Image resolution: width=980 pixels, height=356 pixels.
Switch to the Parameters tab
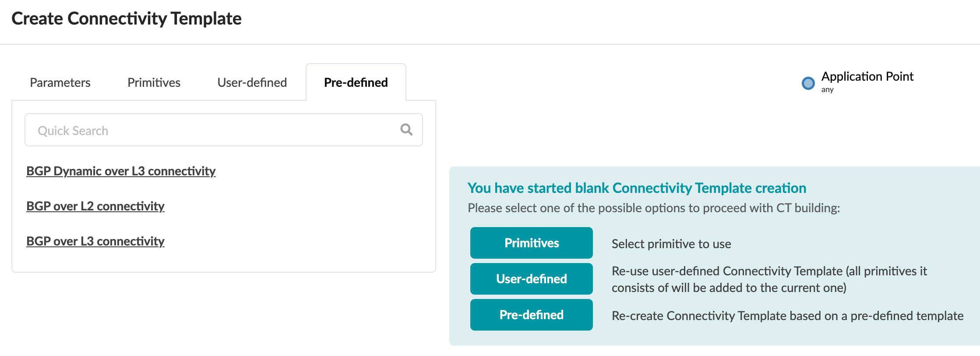coord(60,82)
